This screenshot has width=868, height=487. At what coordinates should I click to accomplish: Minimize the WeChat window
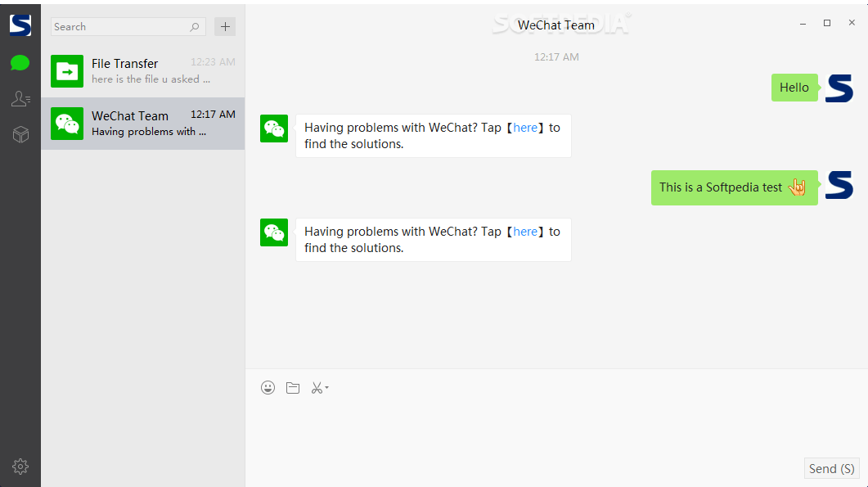[803, 23]
